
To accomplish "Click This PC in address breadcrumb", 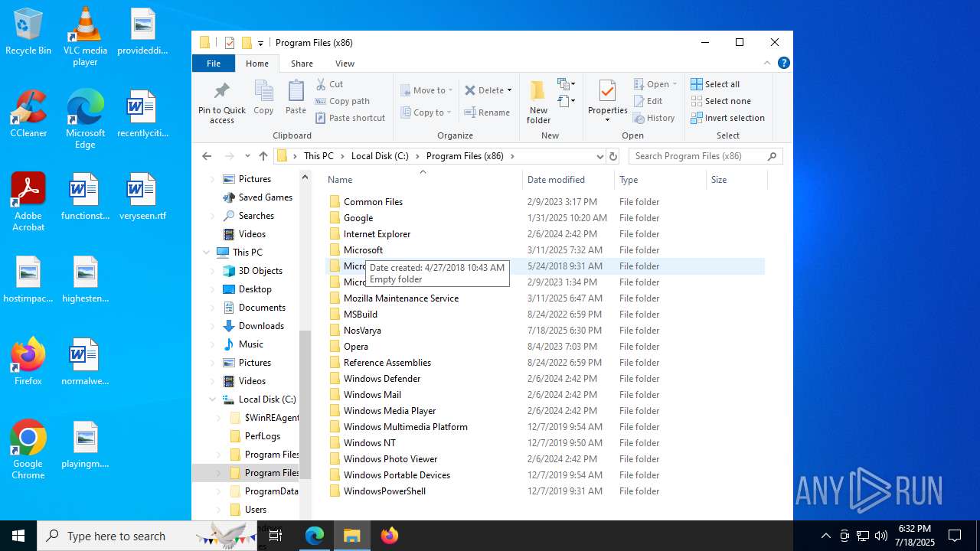I will (x=318, y=156).
